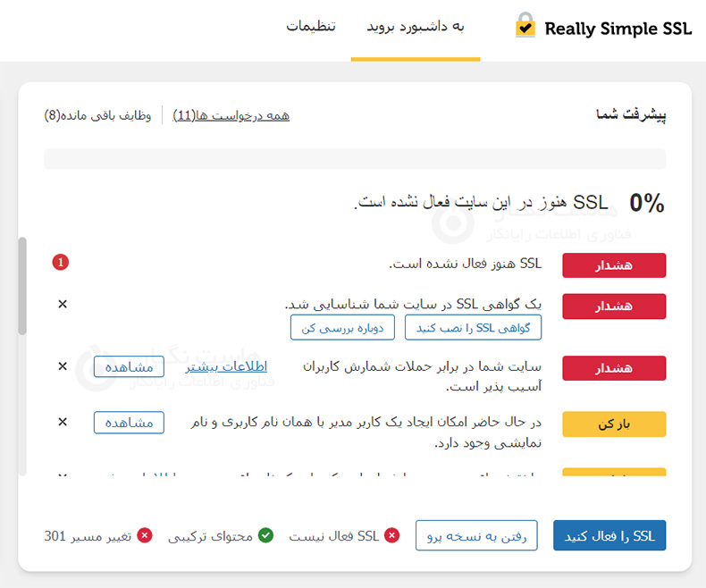Screen dimensions: 706x588
Task: Dismiss the user enumeration attack warning
Action: 63,366
